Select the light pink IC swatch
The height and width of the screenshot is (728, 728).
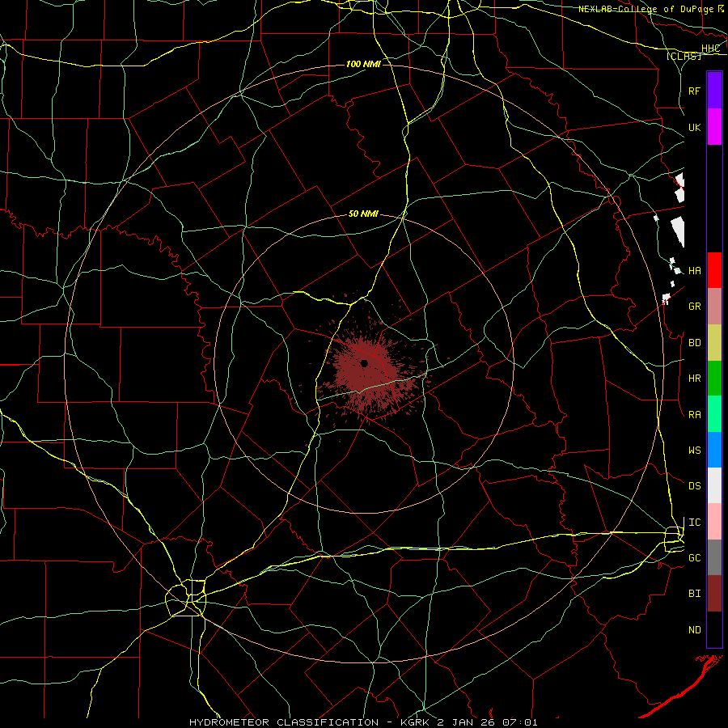[714, 522]
